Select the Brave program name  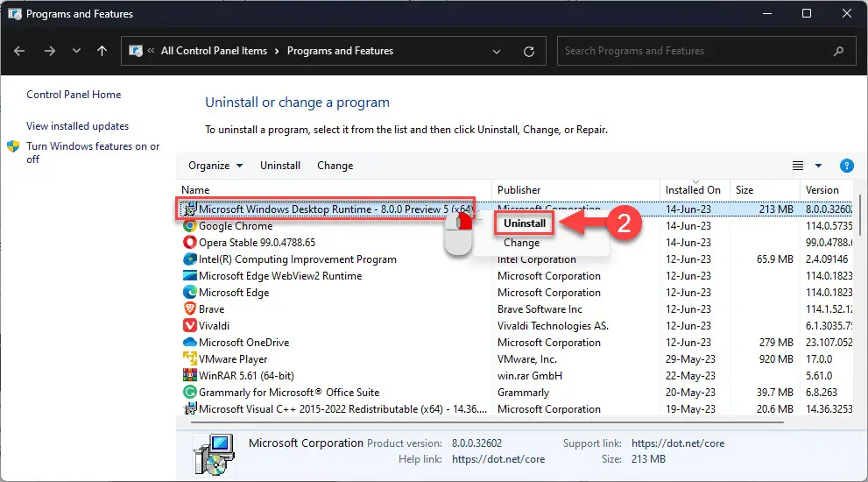point(211,309)
